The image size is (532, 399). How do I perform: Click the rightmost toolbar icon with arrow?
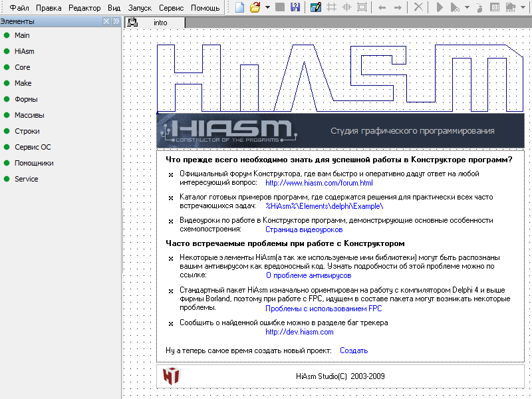(510, 7)
